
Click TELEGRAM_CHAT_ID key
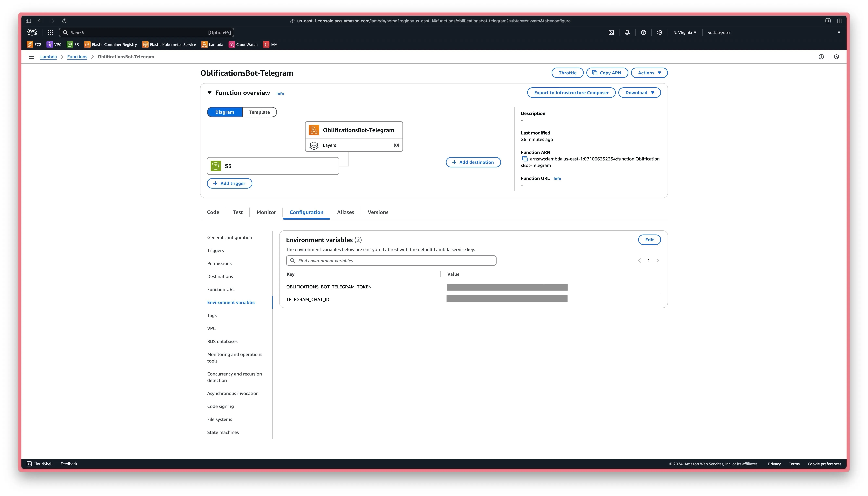coord(308,299)
